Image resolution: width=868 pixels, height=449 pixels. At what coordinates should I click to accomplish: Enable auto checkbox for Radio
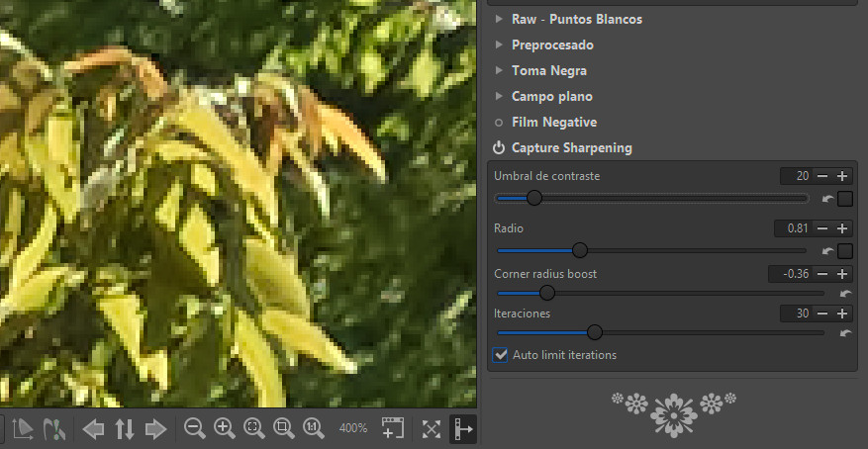pos(845,251)
